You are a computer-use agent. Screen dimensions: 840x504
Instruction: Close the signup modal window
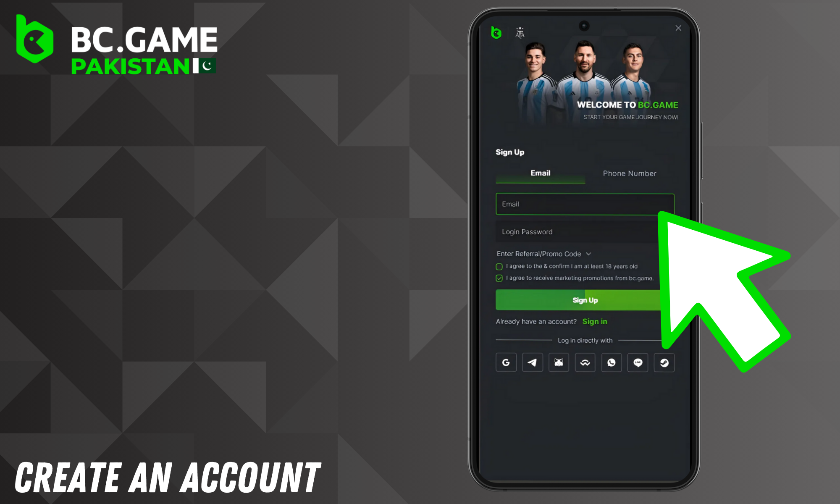pos(679,29)
